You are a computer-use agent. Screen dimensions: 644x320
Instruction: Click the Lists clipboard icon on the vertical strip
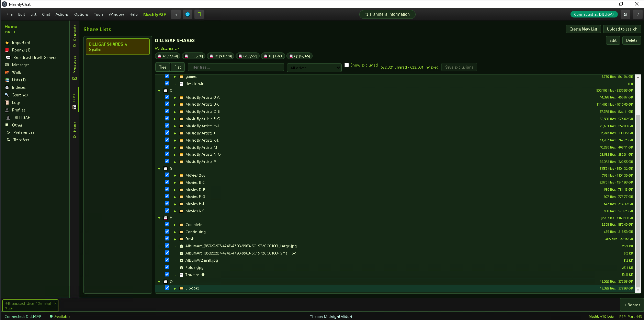coord(75,107)
